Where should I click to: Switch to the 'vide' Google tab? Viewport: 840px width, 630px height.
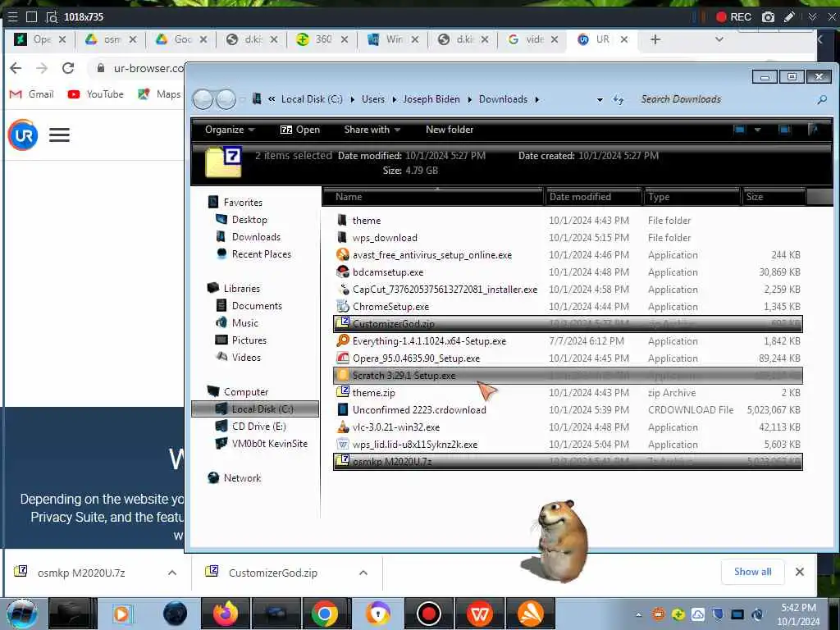533,39
